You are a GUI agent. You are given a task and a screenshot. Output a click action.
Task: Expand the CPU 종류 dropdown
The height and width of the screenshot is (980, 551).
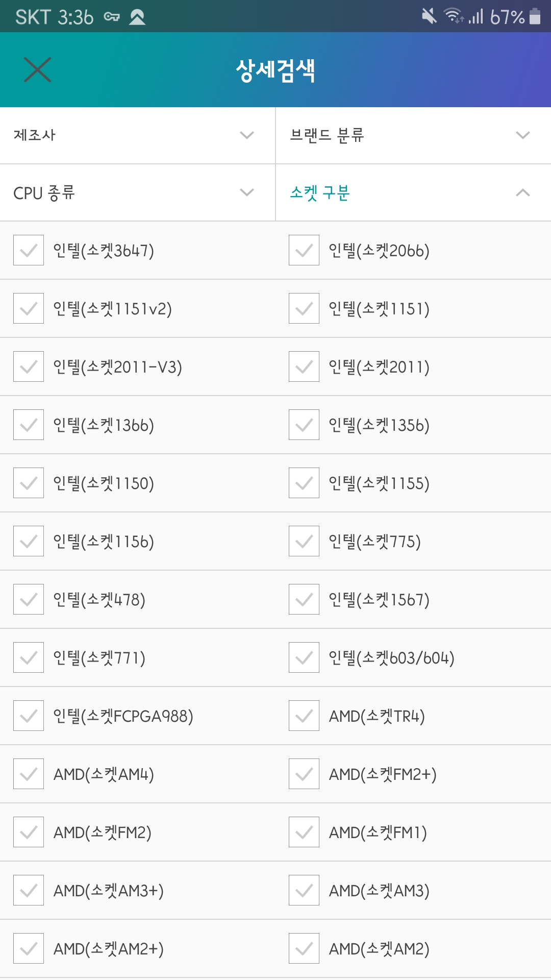tap(137, 192)
